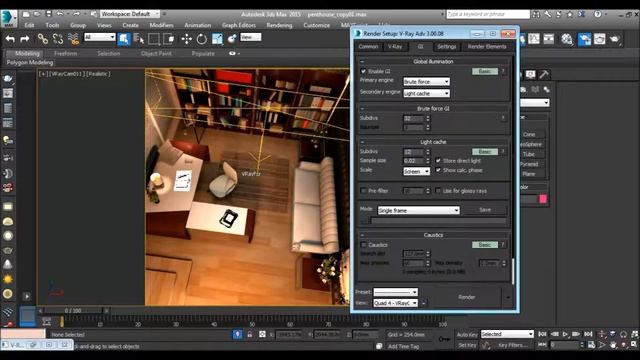This screenshot has height=360, width=640.
Task: Collapse the Caustics rollout
Action: click(362, 235)
